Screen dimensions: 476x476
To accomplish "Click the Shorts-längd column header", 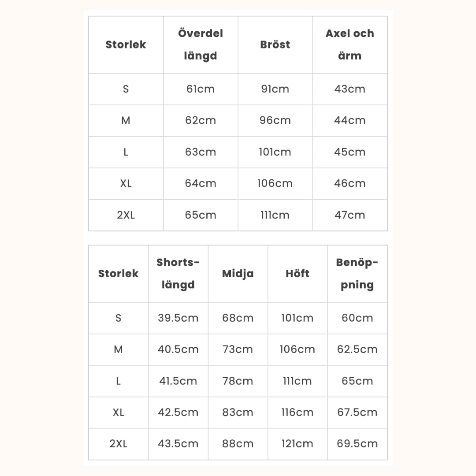I will click(x=178, y=274).
